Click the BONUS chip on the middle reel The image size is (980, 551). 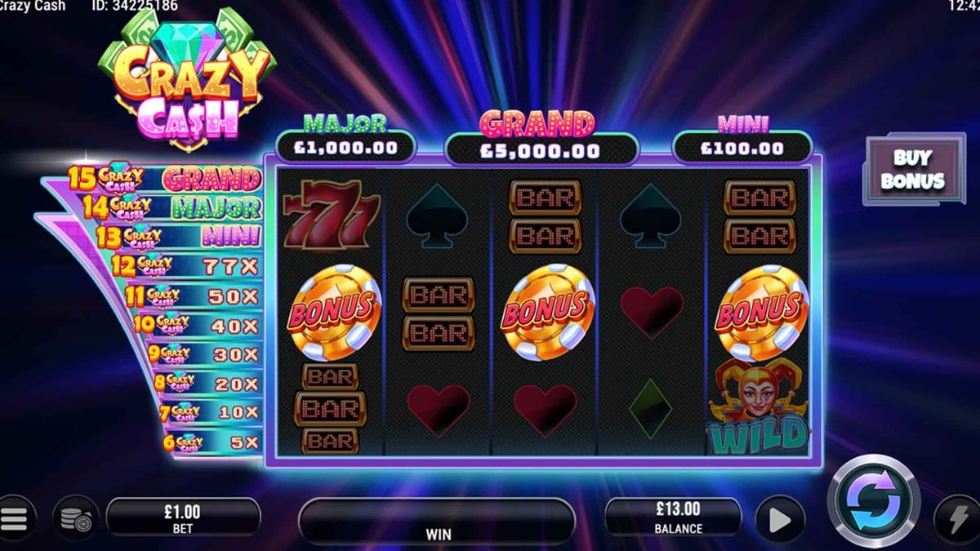547,310
